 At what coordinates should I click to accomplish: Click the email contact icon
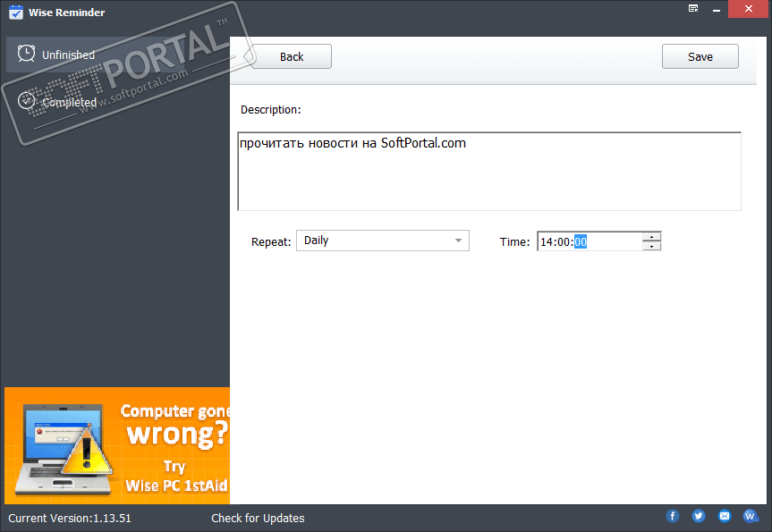coord(725,516)
